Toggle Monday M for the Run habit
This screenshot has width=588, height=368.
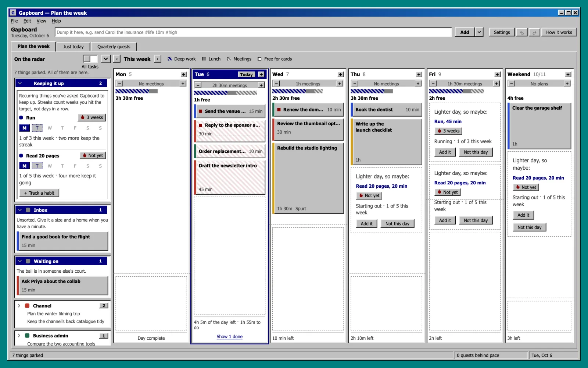point(24,128)
